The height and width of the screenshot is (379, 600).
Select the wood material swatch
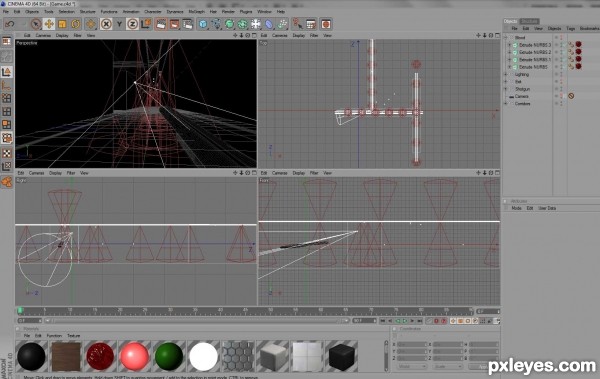(x=66, y=356)
